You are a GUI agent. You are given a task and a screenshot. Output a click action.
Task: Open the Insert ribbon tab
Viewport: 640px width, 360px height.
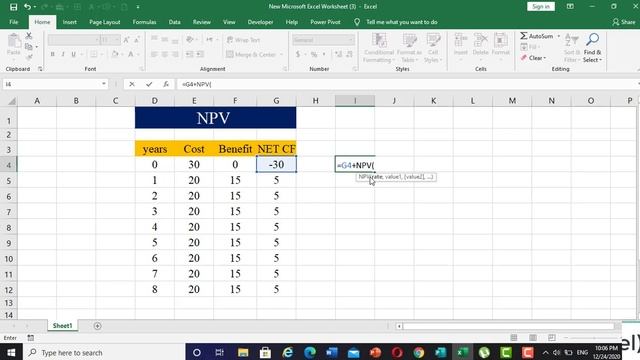[69, 22]
